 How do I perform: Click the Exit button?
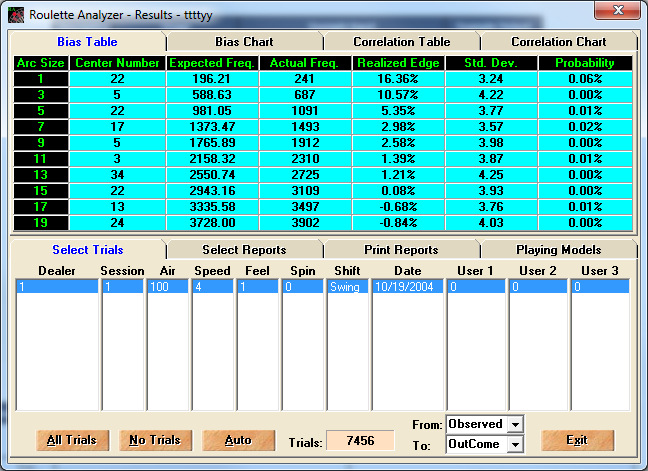click(577, 440)
